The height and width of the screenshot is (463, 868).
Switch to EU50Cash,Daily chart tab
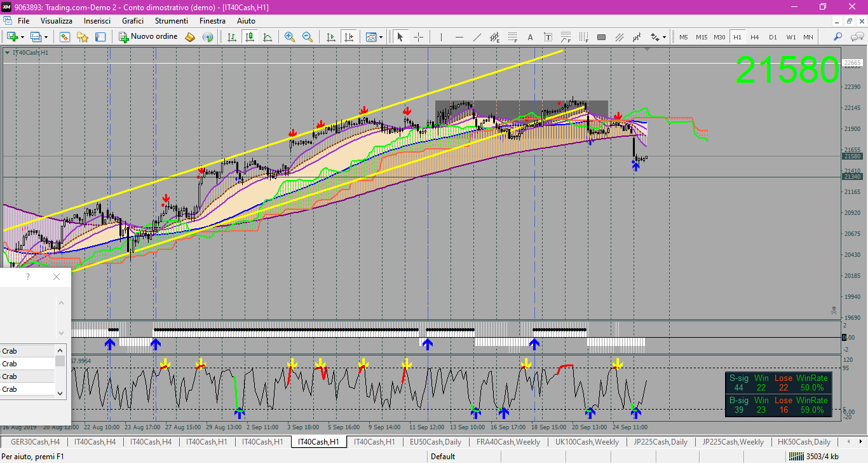coord(435,442)
